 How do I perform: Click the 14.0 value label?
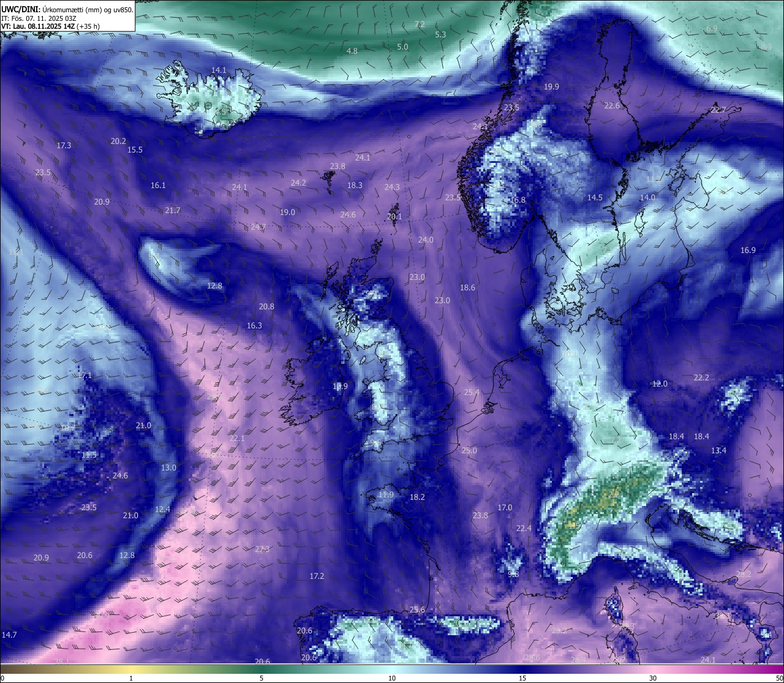pyautogui.click(x=647, y=198)
